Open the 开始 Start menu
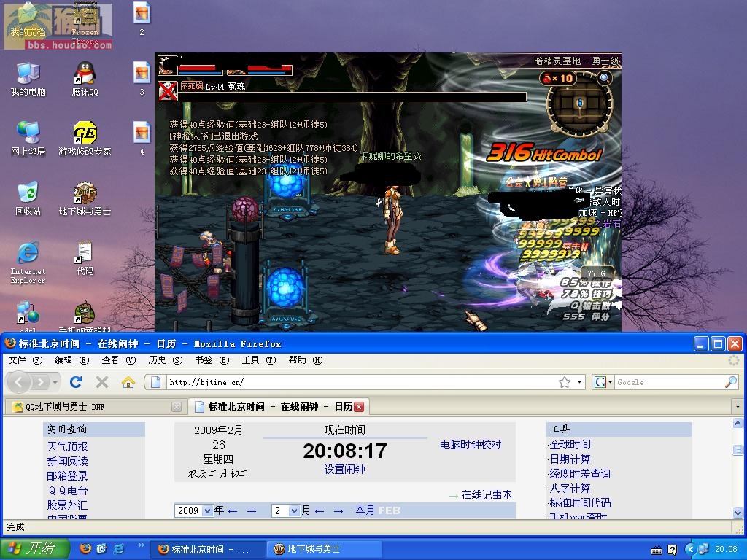This screenshot has width=747, height=560. point(35,548)
